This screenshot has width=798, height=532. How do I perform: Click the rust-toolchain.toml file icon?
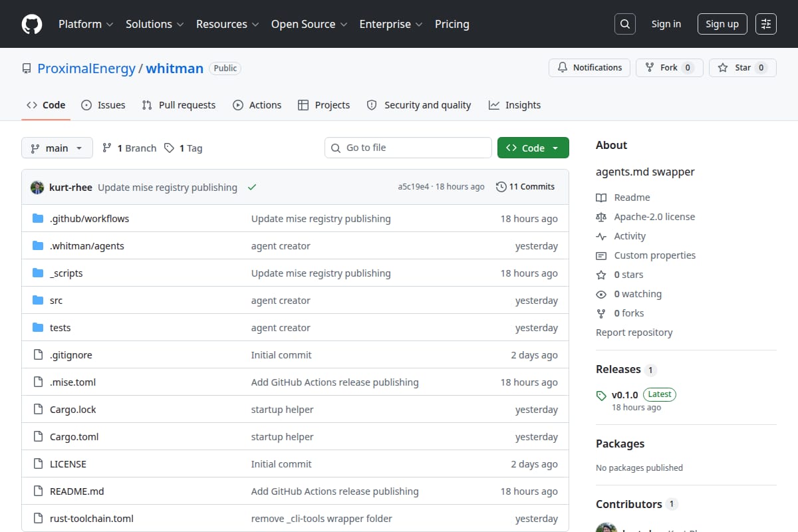[x=38, y=519]
